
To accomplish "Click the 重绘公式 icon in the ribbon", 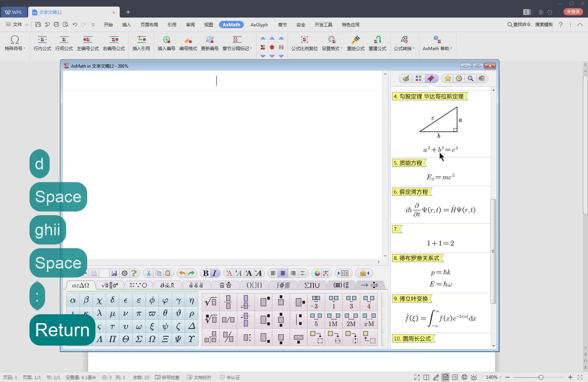I will (x=355, y=43).
